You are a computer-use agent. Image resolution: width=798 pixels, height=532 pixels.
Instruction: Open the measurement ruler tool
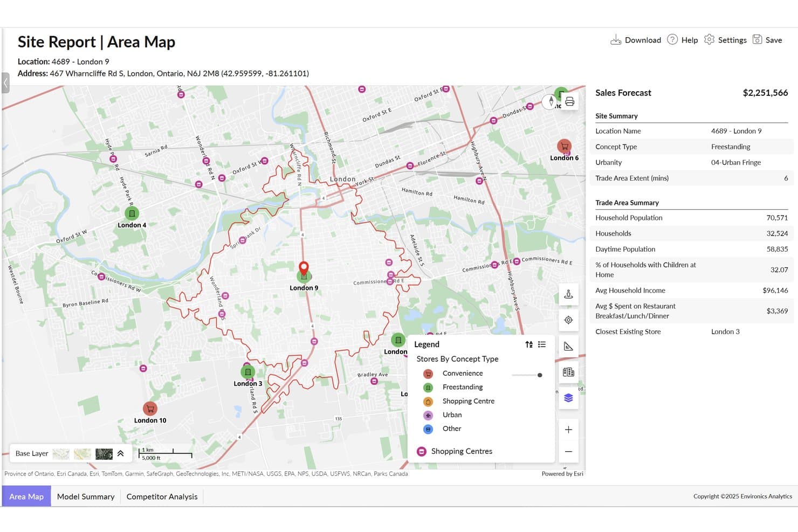click(568, 346)
